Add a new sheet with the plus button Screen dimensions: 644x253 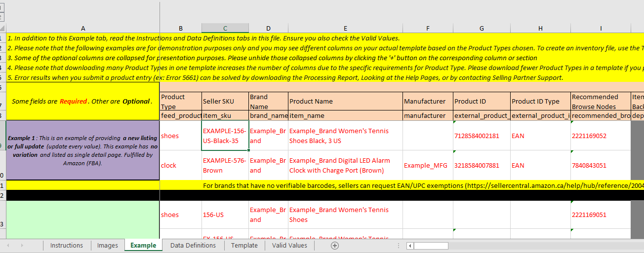tap(334, 245)
